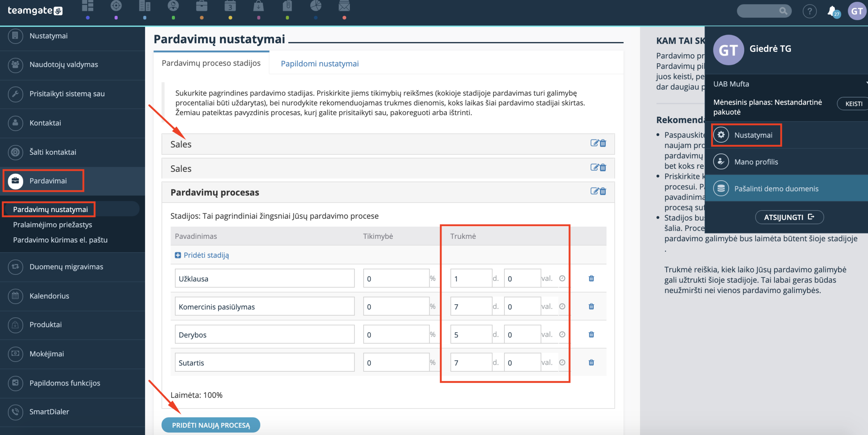Click the help question mark icon
Viewport: 868px width, 435px height.
click(x=810, y=11)
